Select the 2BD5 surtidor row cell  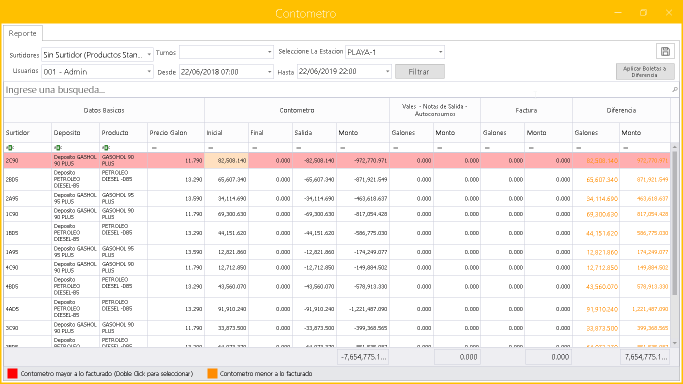tap(27, 179)
